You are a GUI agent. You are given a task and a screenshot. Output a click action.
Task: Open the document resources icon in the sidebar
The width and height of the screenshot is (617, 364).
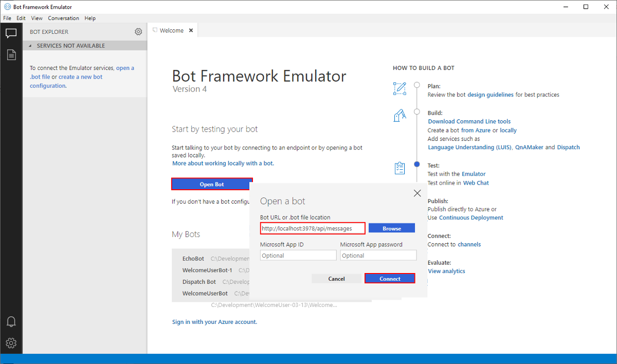[11, 54]
